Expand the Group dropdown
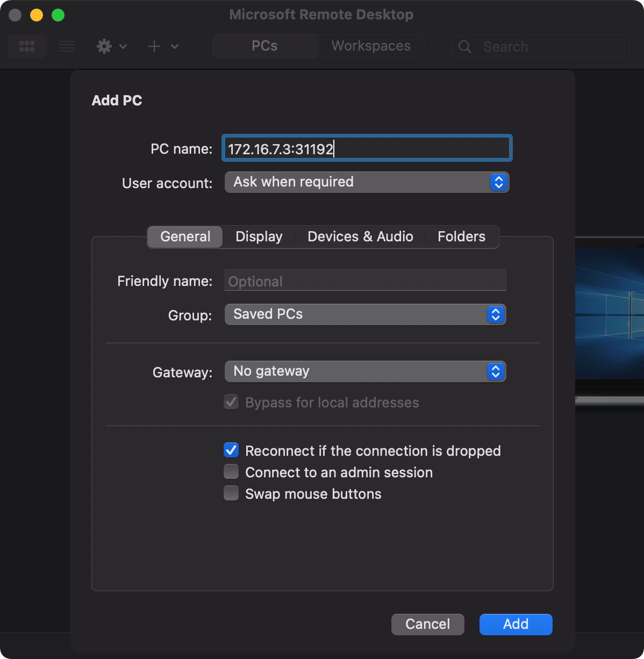 tap(365, 314)
